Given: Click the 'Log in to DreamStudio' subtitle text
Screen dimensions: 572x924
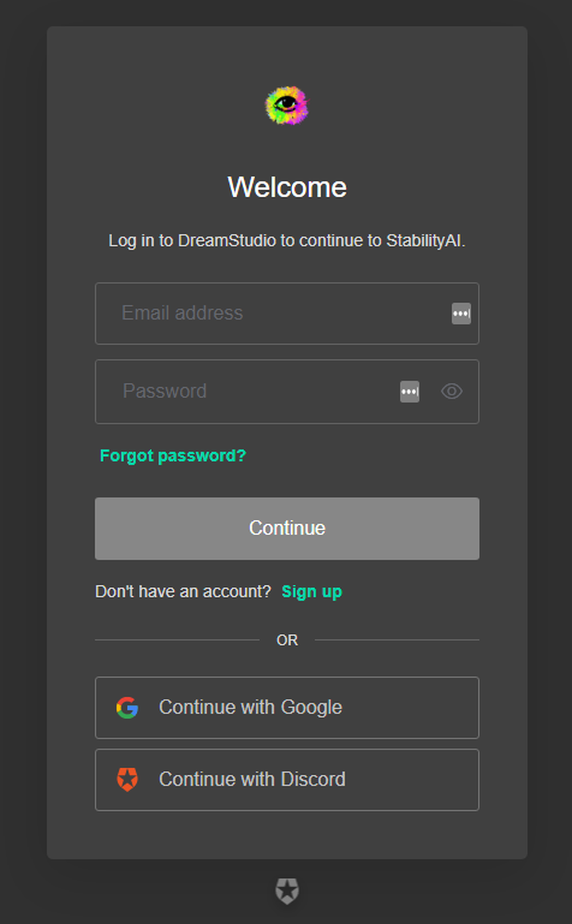Looking at the screenshot, I should pos(287,241).
